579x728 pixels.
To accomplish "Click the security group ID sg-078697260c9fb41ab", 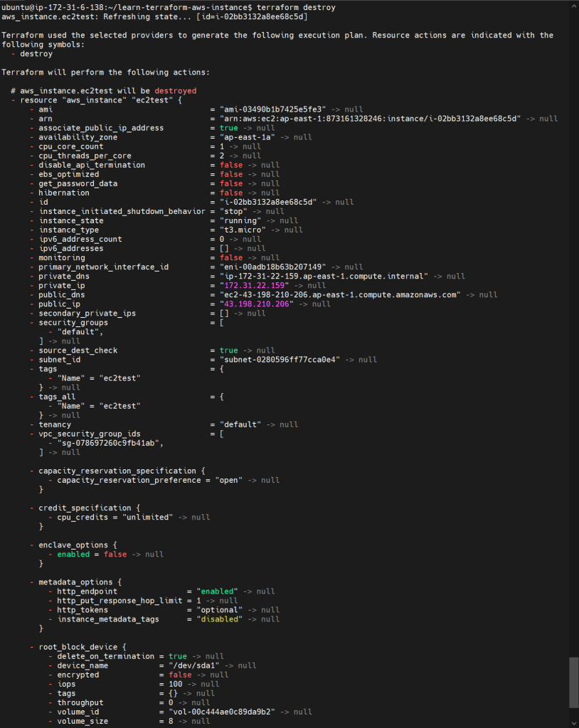I will tap(110, 443).
